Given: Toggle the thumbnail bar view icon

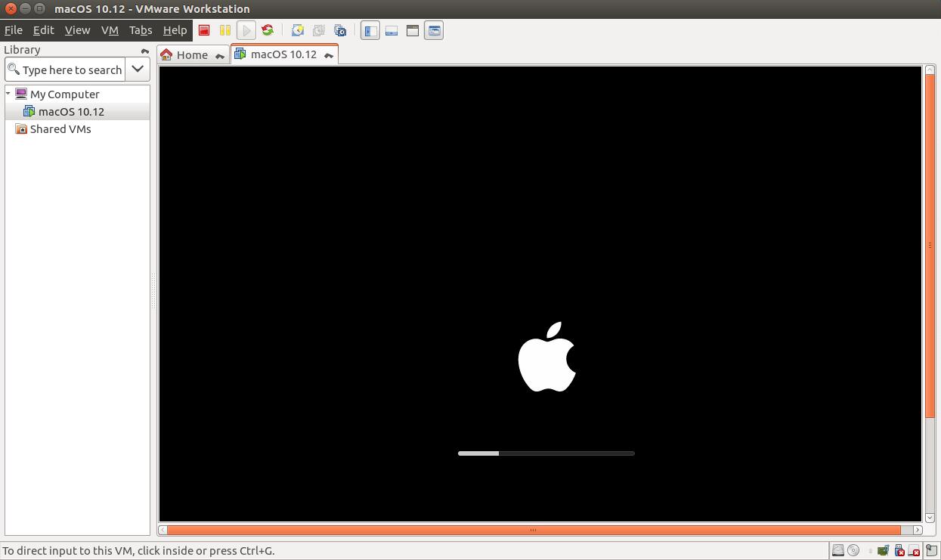Looking at the screenshot, I should [x=392, y=30].
